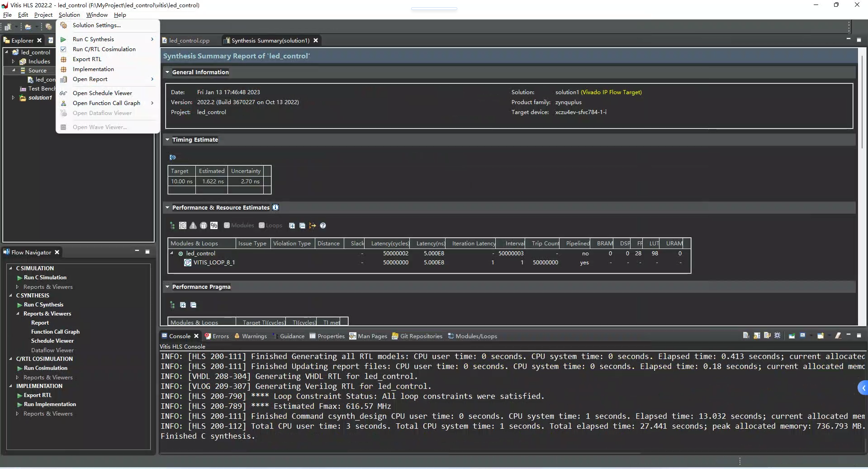Switch to the Warnings tab

(251, 336)
